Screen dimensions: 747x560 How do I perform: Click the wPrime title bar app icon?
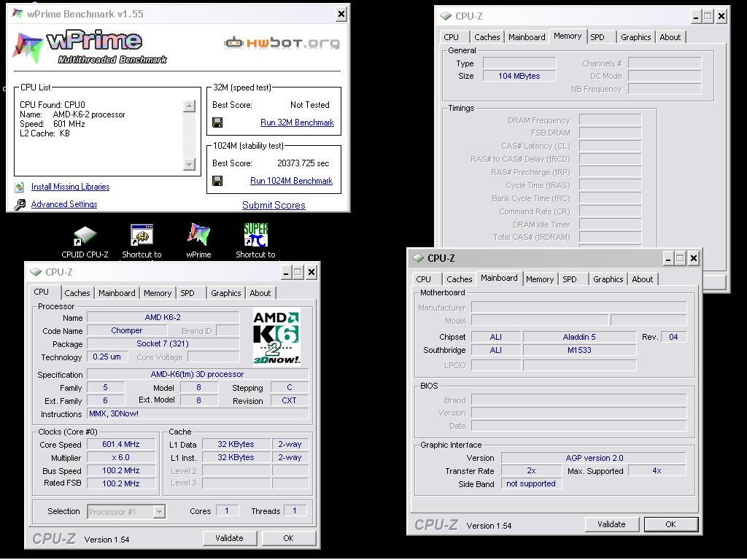coord(18,14)
